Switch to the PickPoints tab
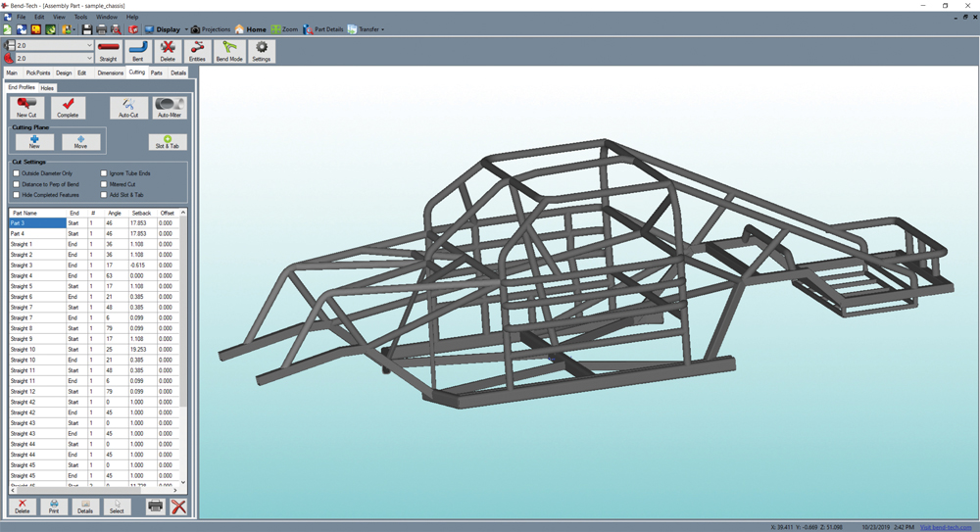The height and width of the screenshot is (532, 980). tap(37, 73)
